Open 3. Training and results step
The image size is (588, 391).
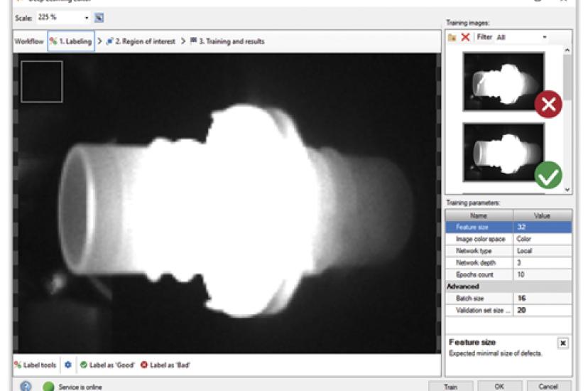click(227, 41)
